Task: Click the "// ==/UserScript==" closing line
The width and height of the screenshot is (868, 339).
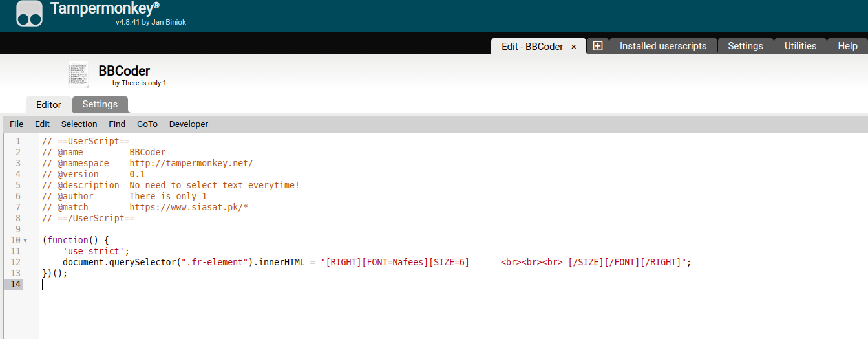Action: tap(89, 218)
